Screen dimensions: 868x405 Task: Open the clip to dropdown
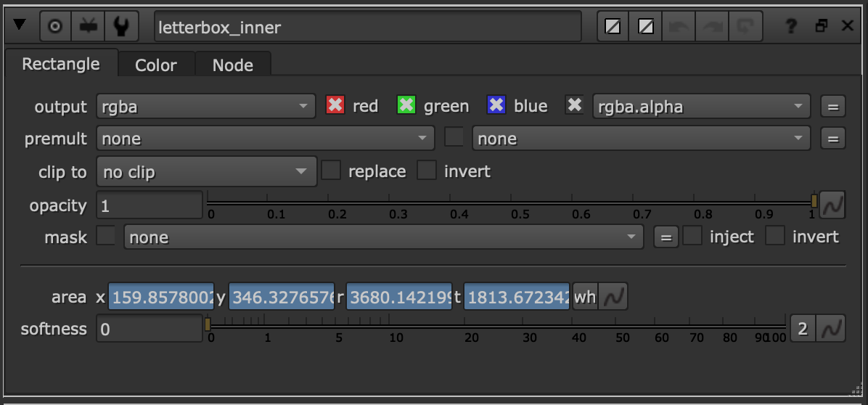206,172
